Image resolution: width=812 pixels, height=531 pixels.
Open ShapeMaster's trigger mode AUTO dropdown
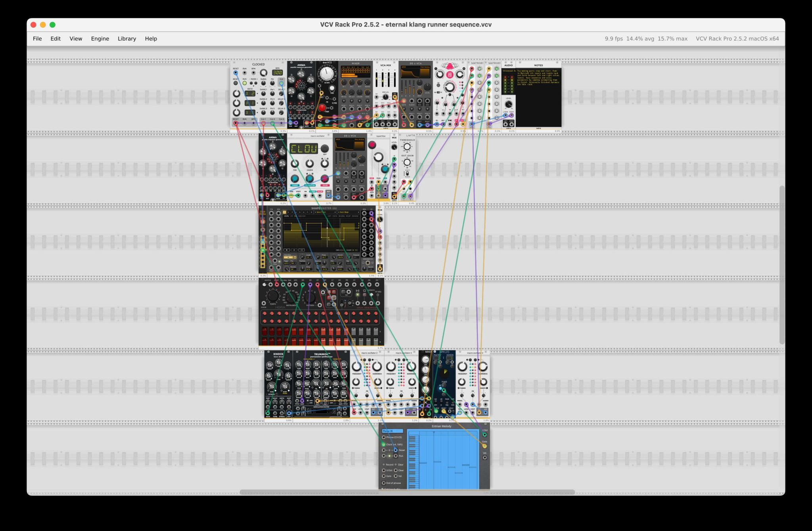(287, 263)
